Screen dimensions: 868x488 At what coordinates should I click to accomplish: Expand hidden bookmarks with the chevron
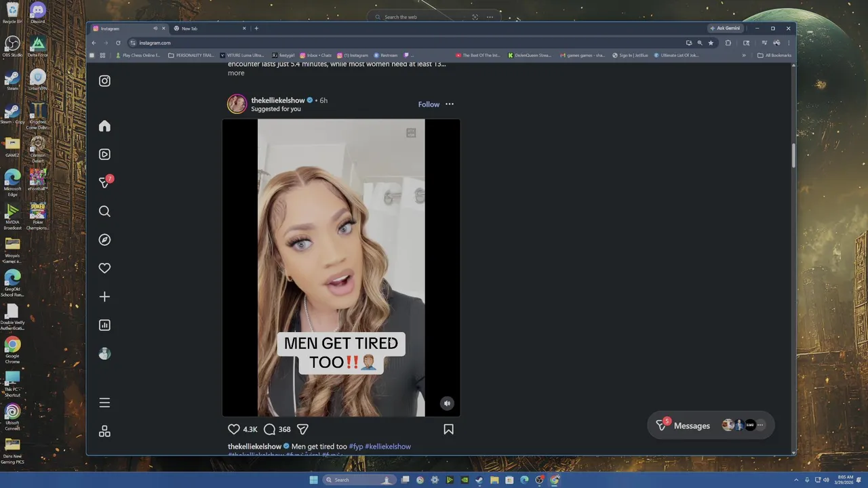(744, 56)
